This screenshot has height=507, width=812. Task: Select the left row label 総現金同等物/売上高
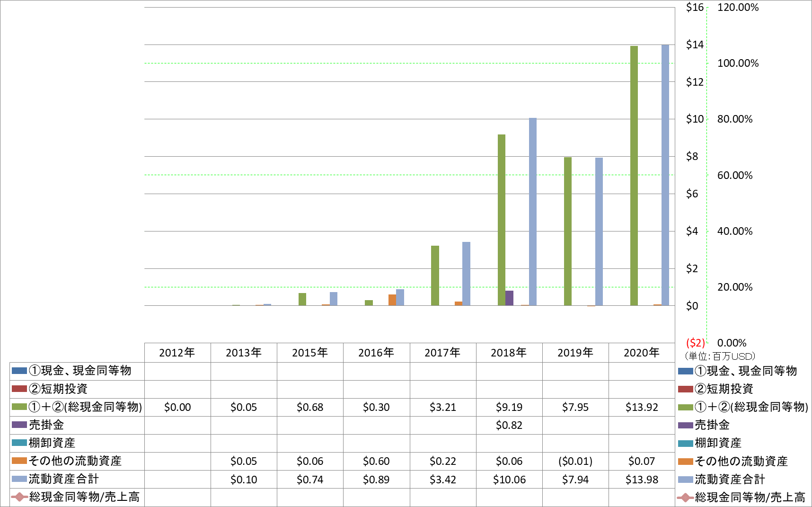[84, 497]
